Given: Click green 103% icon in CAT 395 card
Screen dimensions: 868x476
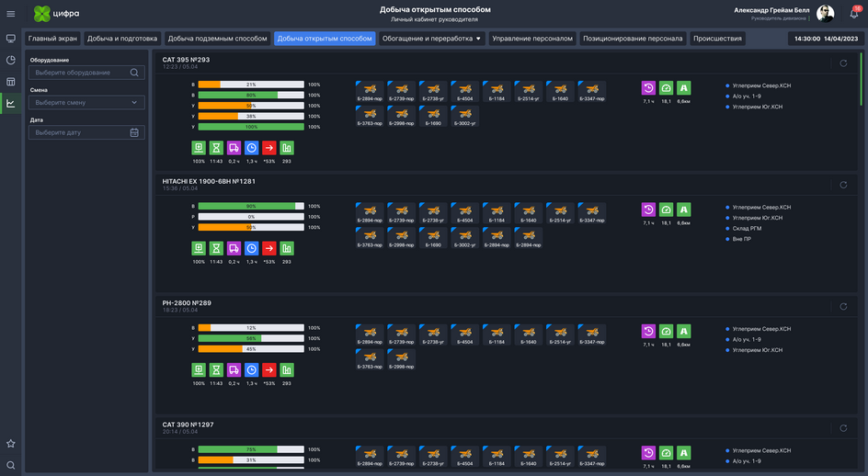Looking at the screenshot, I should pyautogui.click(x=199, y=148).
